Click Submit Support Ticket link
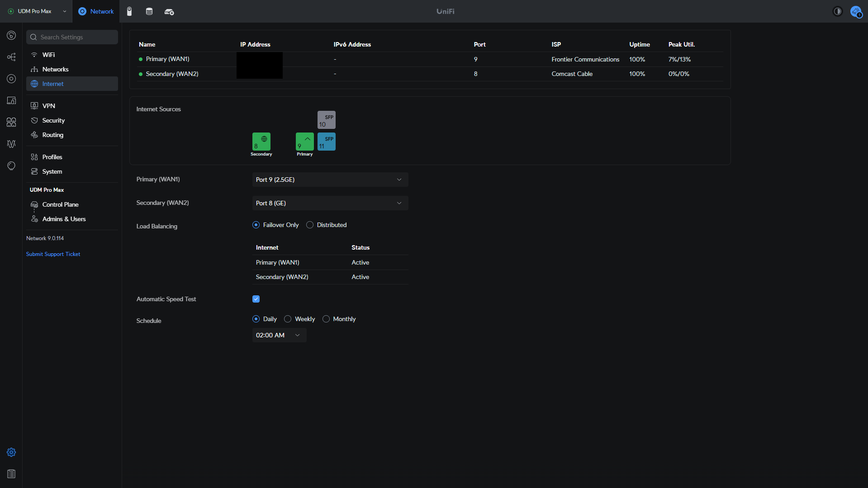This screenshot has width=868, height=488. click(53, 254)
